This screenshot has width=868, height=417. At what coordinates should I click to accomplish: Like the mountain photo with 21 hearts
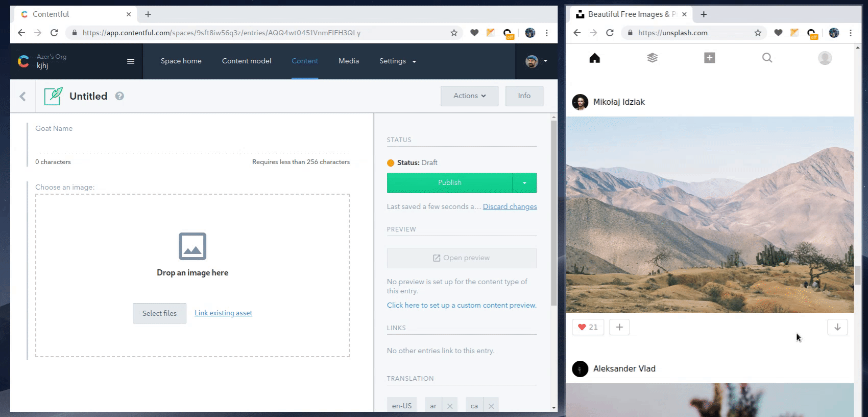coord(588,327)
